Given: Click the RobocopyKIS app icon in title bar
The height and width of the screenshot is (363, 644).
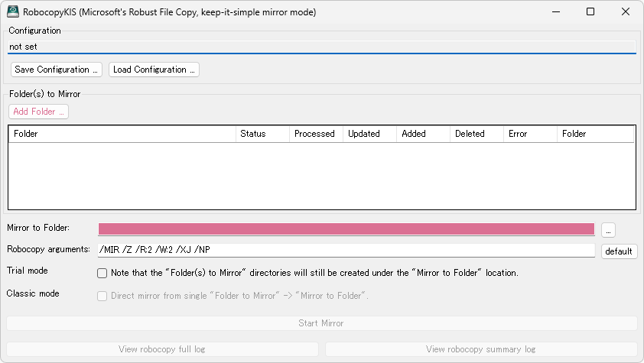Looking at the screenshot, I should click(13, 12).
